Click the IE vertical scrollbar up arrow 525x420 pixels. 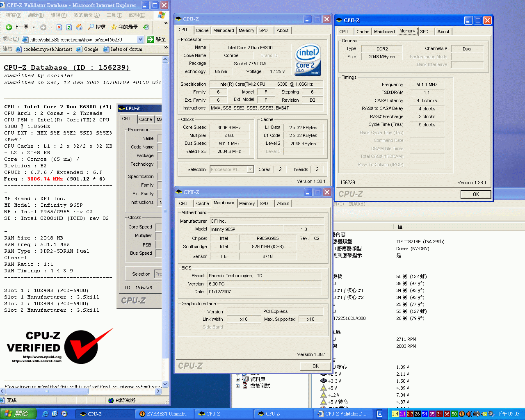pos(165,59)
